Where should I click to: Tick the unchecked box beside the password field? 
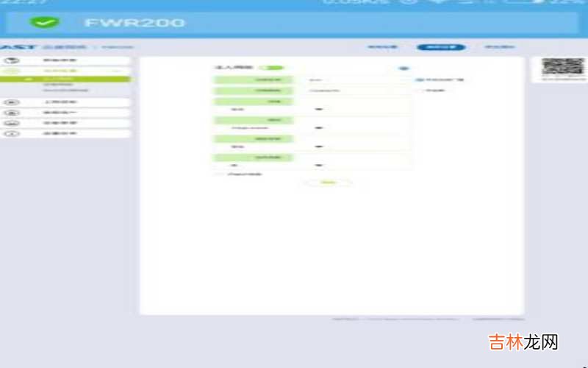[422, 91]
